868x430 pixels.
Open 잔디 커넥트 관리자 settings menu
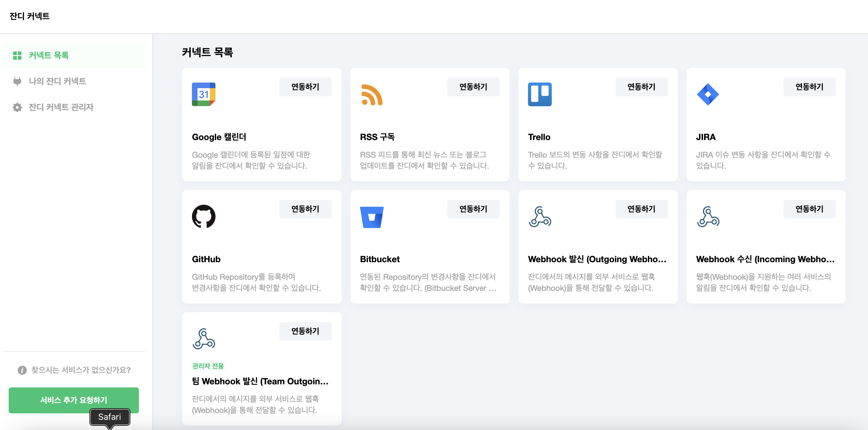pos(61,107)
